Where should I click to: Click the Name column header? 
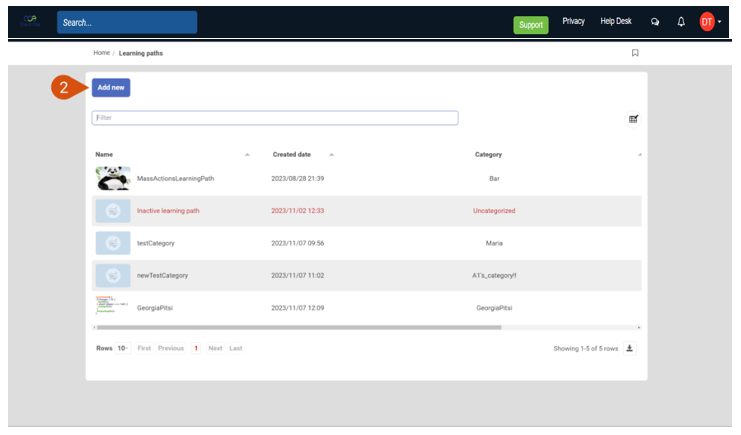(104, 155)
